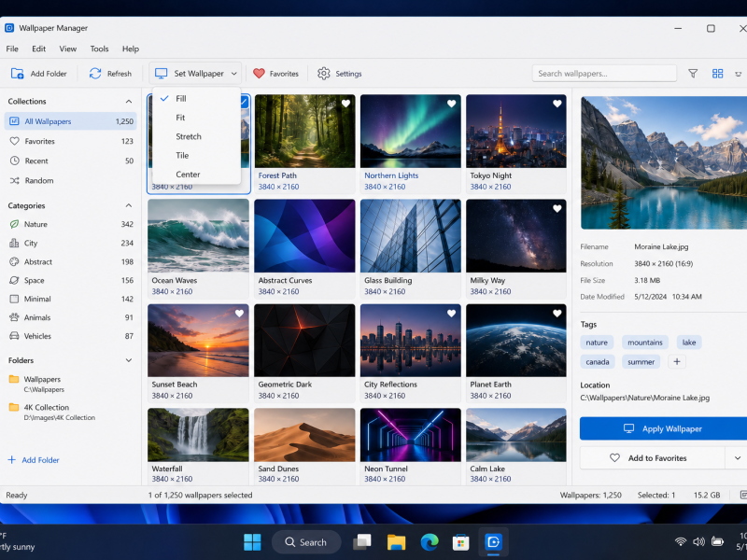Image resolution: width=747 pixels, height=560 pixels.
Task: Collapse the Categories section
Action: tap(129, 205)
